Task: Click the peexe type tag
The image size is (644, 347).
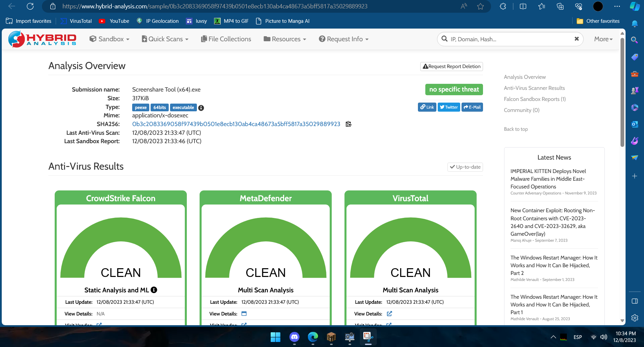Action: coord(141,108)
